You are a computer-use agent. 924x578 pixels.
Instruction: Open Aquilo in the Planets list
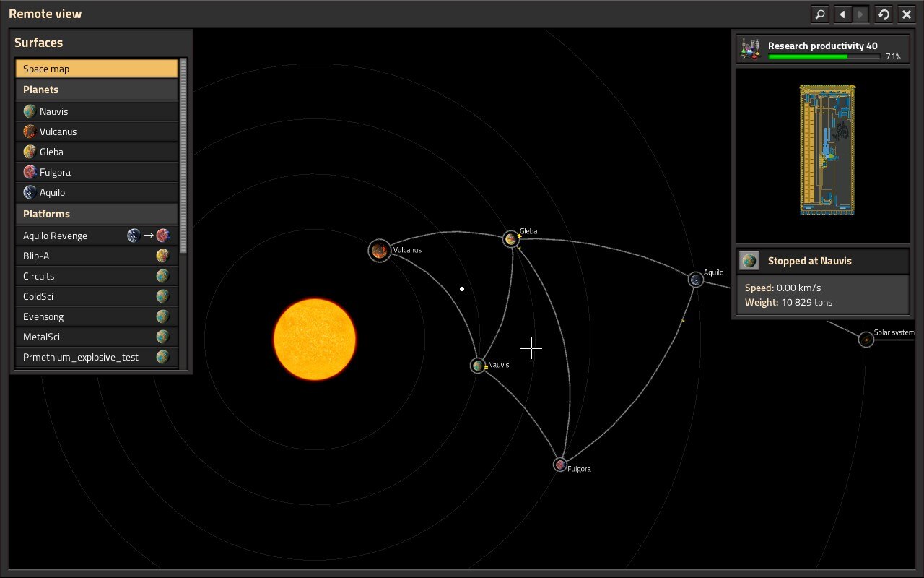click(x=97, y=192)
